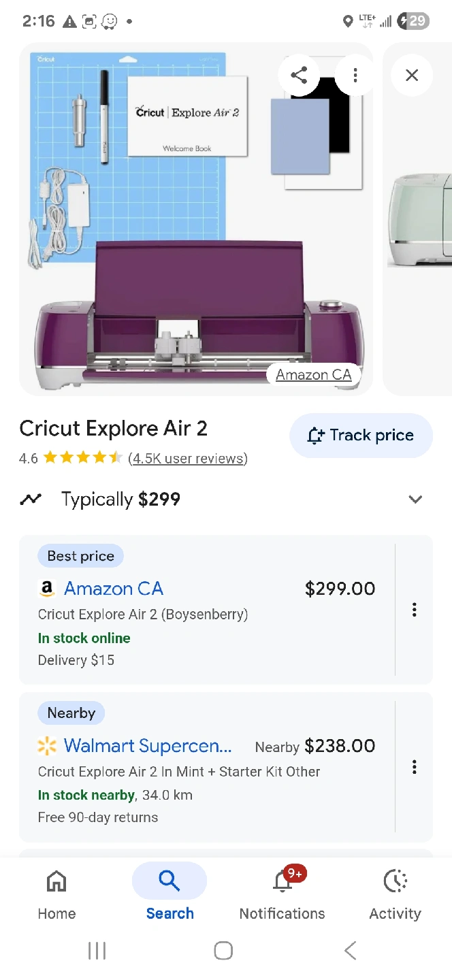The width and height of the screenshot is (452, 980).
Task: Expand the Typically $299 price insights
Action: coord(415,499)
